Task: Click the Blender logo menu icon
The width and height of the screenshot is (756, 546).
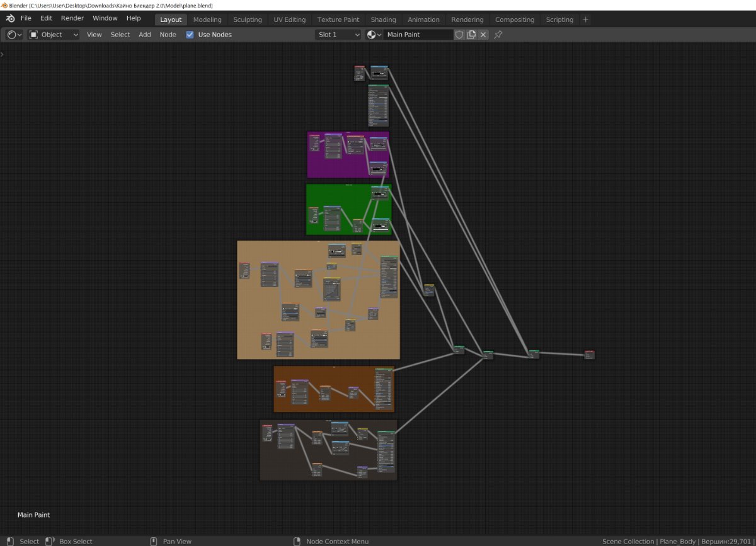Action: (10, 19)
